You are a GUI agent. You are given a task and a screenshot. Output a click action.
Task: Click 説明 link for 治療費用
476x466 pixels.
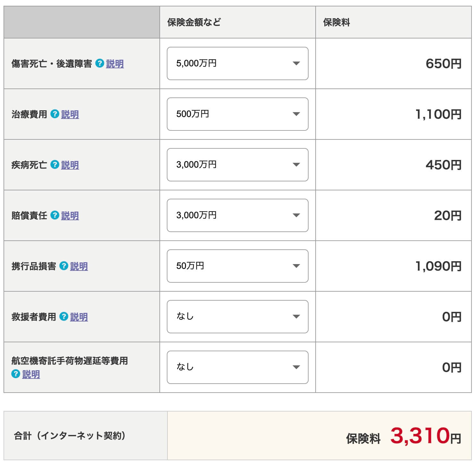tap(70, 114)
